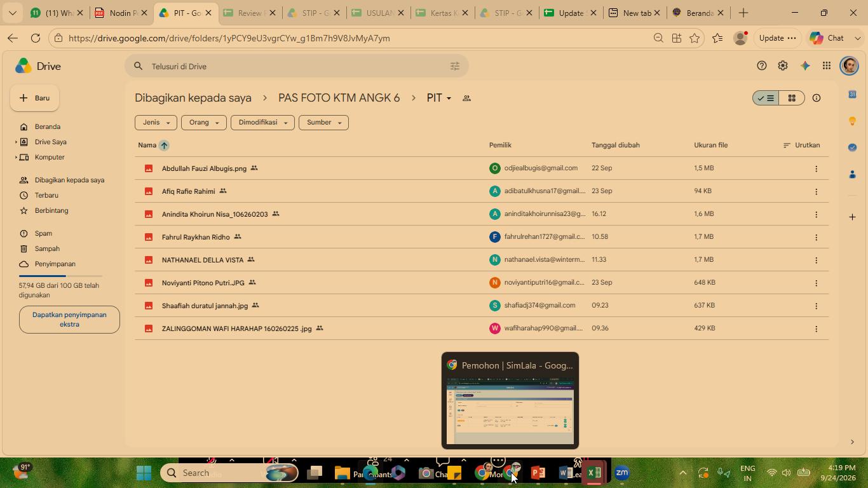Screen dimensions: 868x488
Task: Expand the PIT folder dropdown arrow
Action: [x=449, y=98]
